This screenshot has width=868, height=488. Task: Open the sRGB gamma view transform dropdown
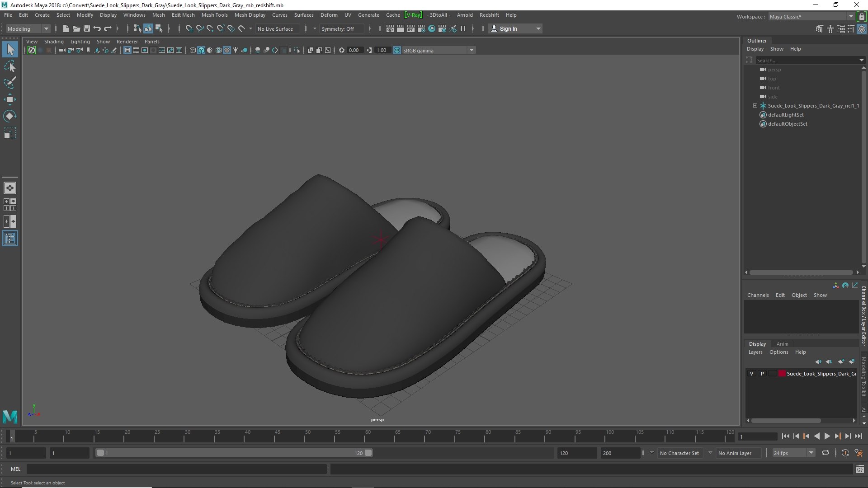[x=439, y=50]
